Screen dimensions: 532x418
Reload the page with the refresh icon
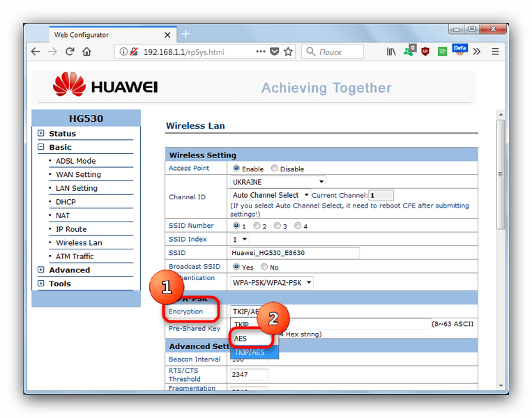click(x=70, y=52)
